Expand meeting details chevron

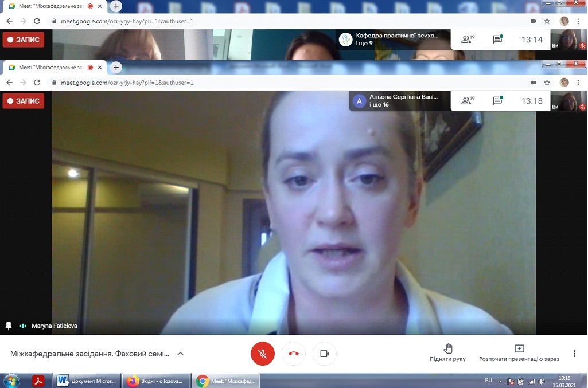(x=180, y=354)
